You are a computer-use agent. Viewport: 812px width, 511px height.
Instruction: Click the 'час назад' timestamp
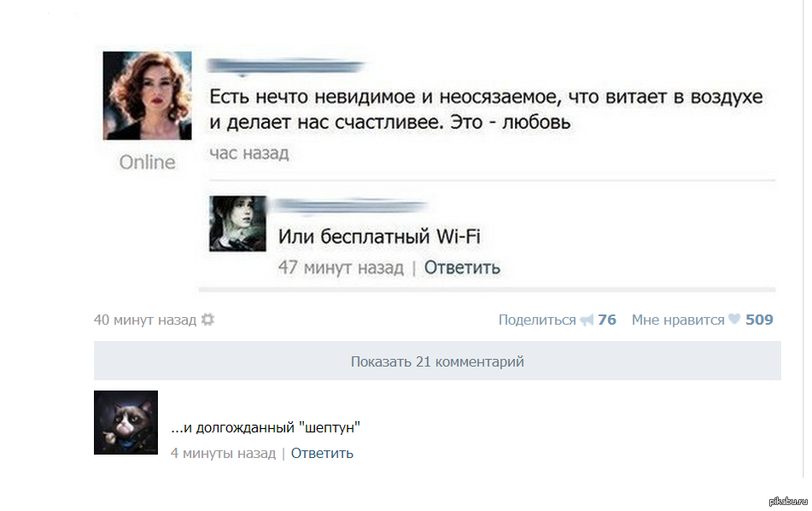[249, 154]
